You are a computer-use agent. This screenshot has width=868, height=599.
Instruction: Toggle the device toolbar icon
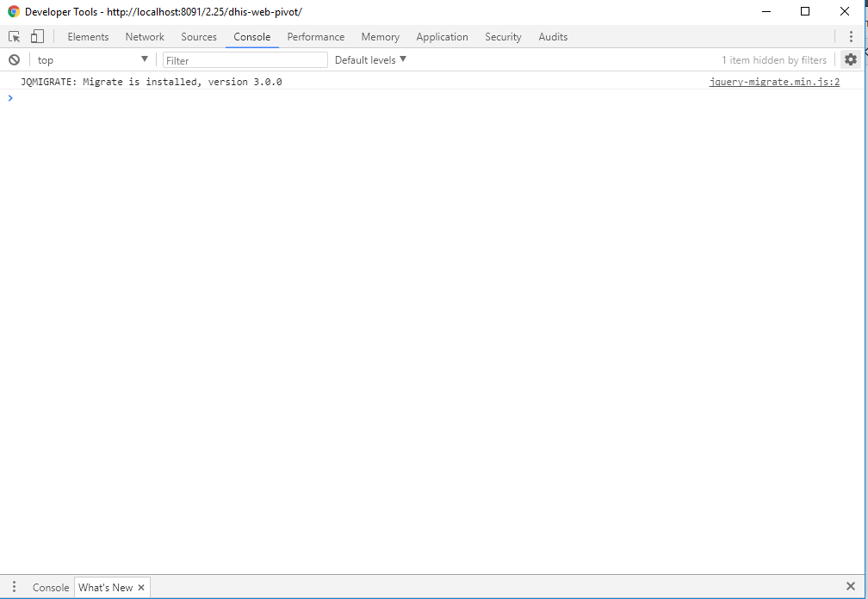(x=37, y=37)
